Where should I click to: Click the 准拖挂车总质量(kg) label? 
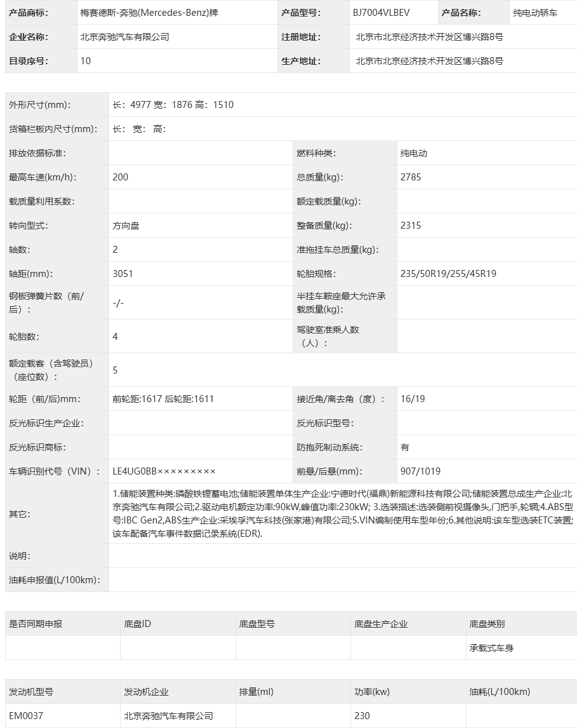(338, 249)
